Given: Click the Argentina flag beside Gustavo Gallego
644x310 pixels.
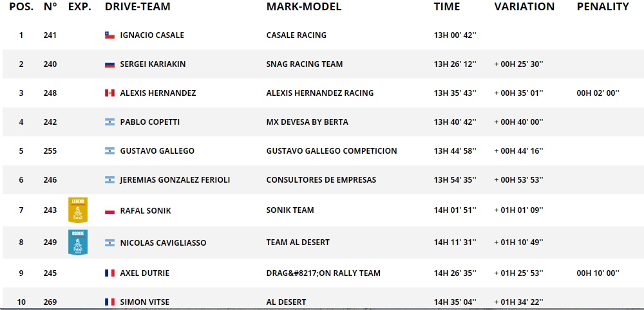Looking at the screenshot, I should pyautogui.click(x=109, y=151).
